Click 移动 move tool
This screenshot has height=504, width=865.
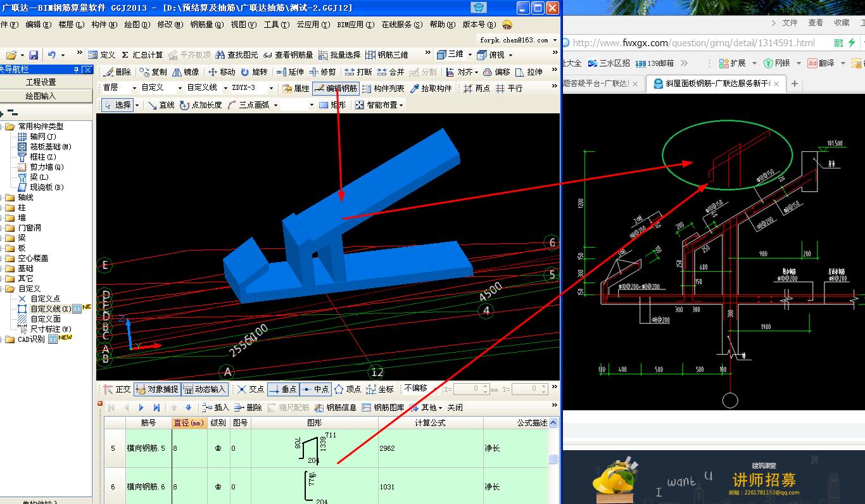222,72
